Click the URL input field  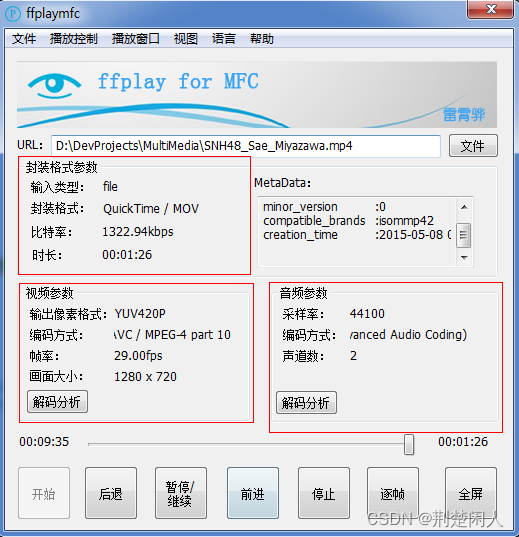[246, 146]
